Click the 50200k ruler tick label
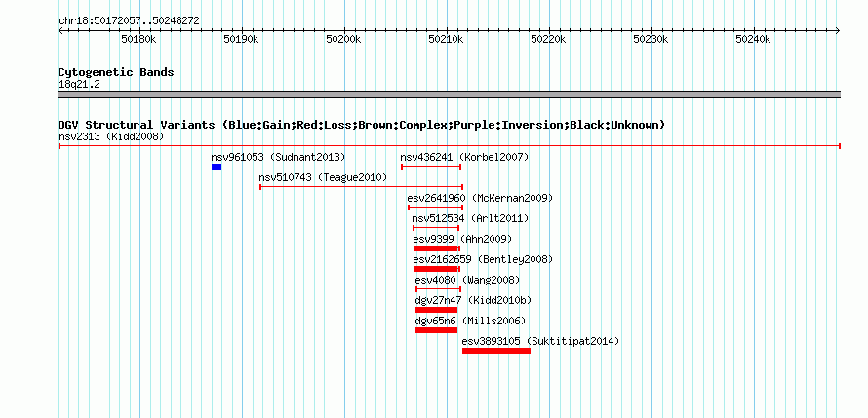 [x=343, y=39]
